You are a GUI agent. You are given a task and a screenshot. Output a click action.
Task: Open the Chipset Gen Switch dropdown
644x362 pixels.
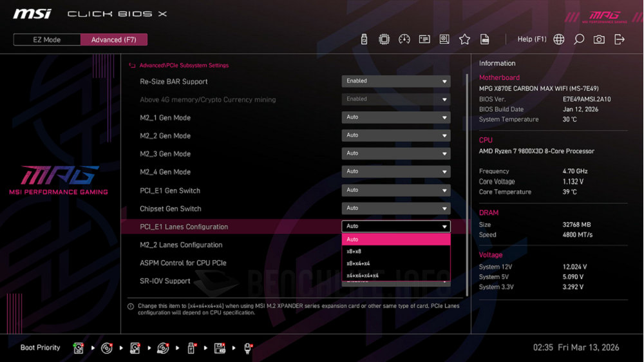(395, 208)
